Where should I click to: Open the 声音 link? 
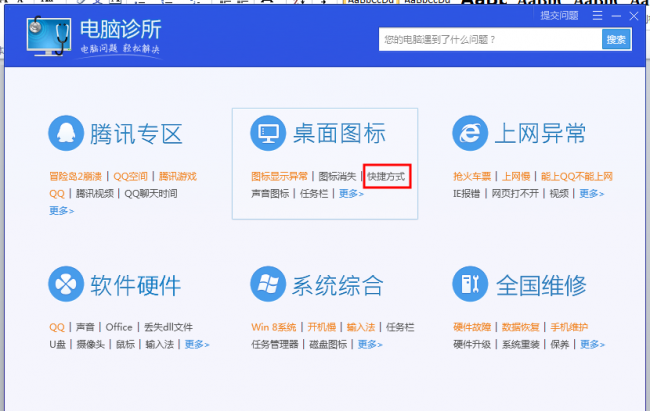[85, 327]
